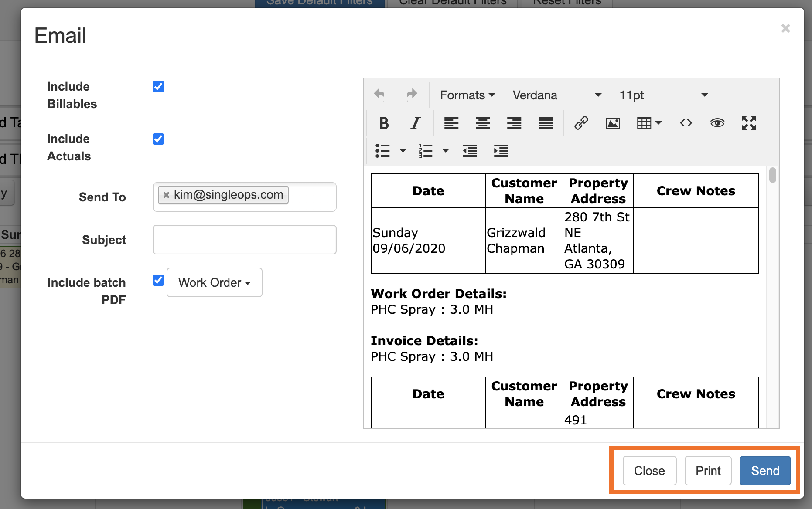Click the Subject input field
The image size is (812, 509).
click(x=244, y=240)
